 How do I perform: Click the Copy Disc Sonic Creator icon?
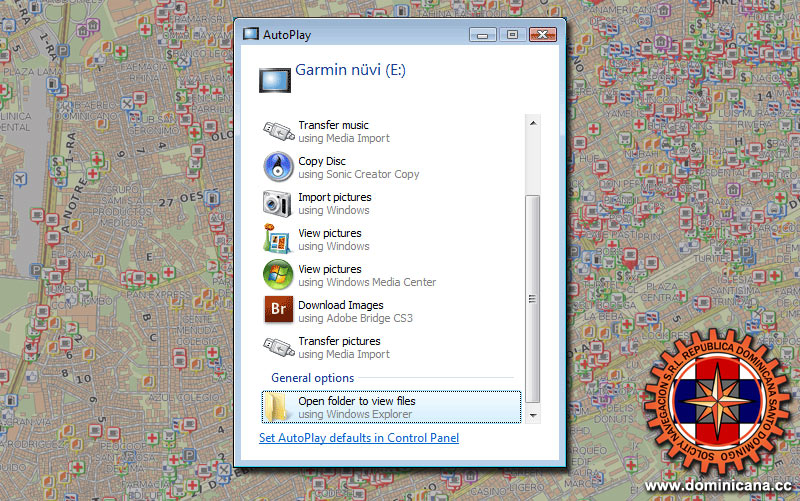tap(278, 167)
